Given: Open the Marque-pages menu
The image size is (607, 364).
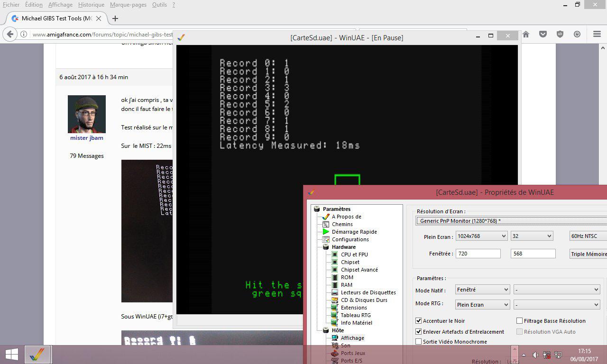Looking at the screenshot, I should tap(128, 5).
